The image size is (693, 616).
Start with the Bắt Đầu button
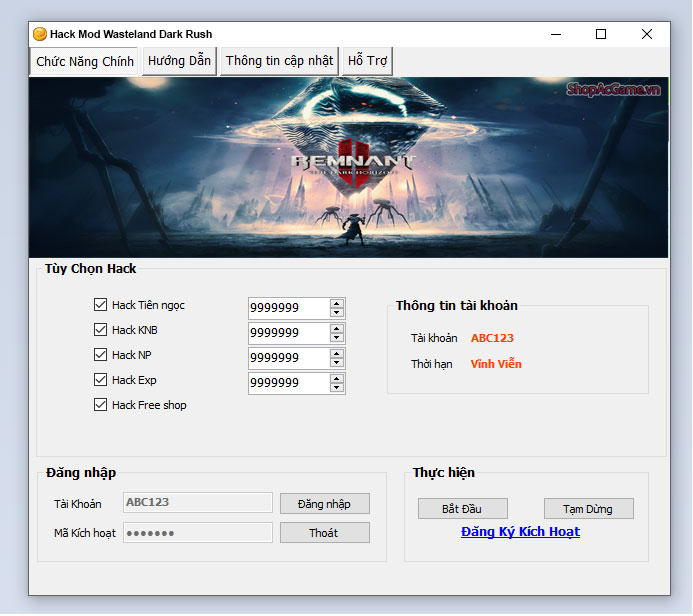[462, 509]
